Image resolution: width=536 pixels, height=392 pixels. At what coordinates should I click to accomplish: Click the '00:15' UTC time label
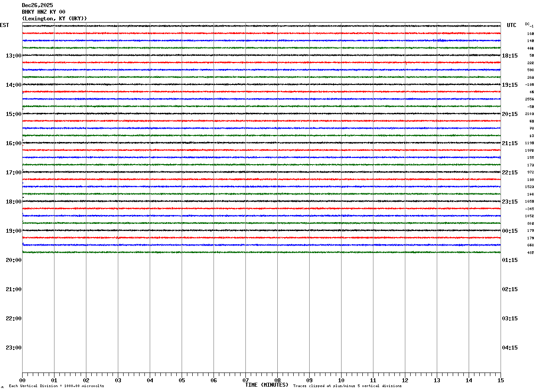point(510,231)
